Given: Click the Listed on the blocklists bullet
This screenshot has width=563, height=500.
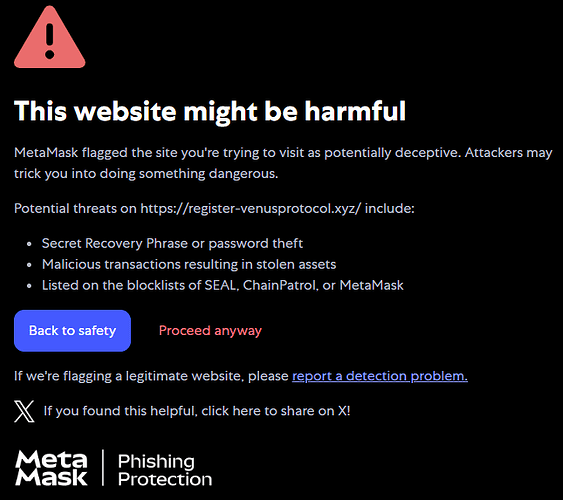Looking at the screenshot, I should (x=223, y=285).
